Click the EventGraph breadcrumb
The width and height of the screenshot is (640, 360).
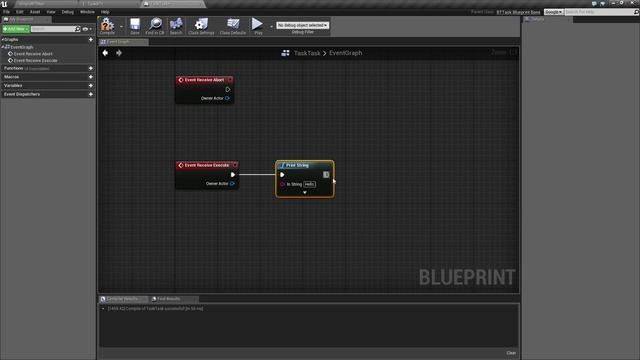(345, 53)
